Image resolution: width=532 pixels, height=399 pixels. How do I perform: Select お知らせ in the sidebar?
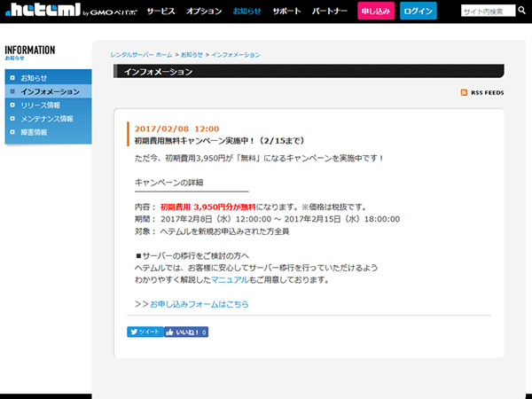(48, 78)
